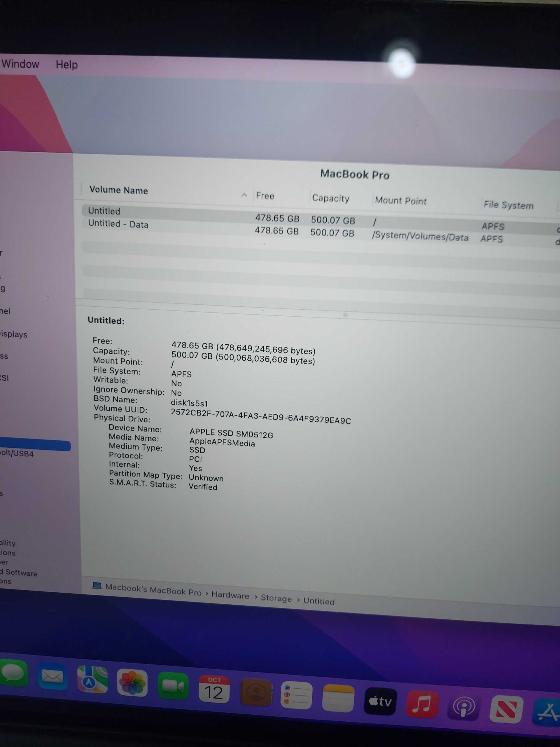The image size is (560, 747).
Task: Click Hardware in the path bar
Action: pos(230,595)
